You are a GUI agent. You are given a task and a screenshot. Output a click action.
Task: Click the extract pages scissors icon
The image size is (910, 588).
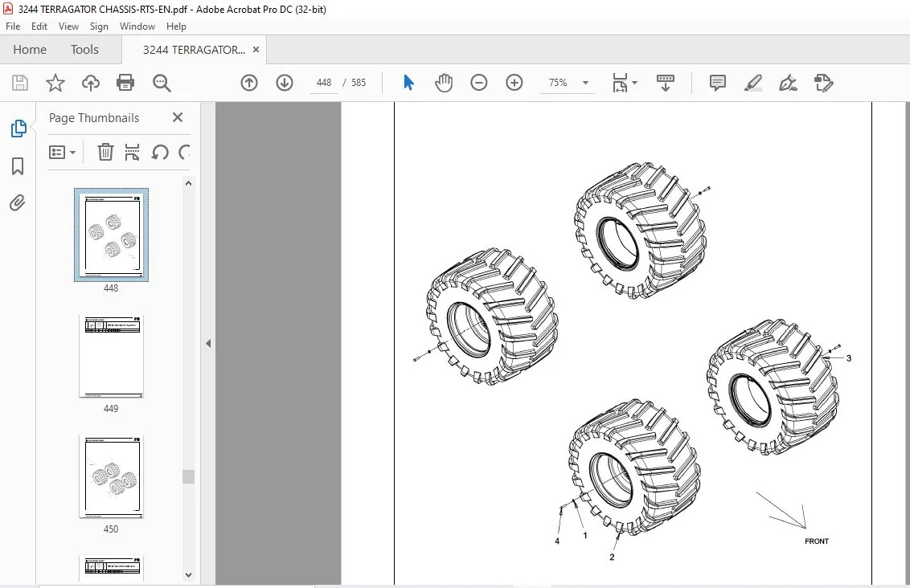tap(132, 153)
